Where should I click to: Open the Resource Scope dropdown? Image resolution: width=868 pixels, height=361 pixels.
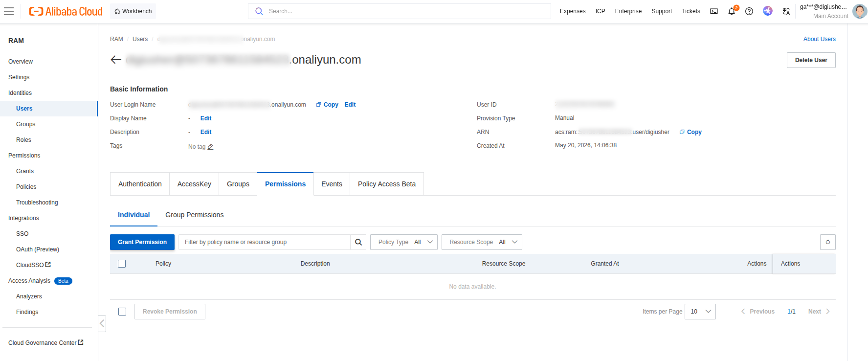click(x=482, y=242)
